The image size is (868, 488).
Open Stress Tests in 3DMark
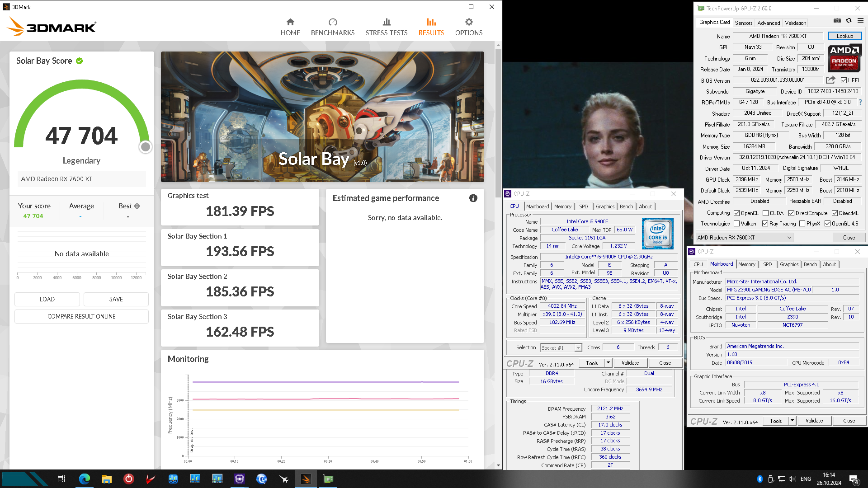tap(387, 27)
